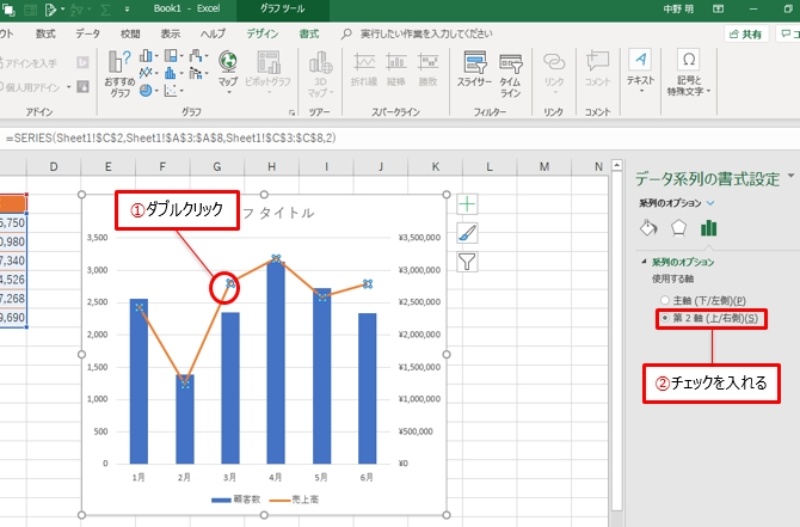
Task: Click the Chart Elements plus button
Action: tap(467, 204)
